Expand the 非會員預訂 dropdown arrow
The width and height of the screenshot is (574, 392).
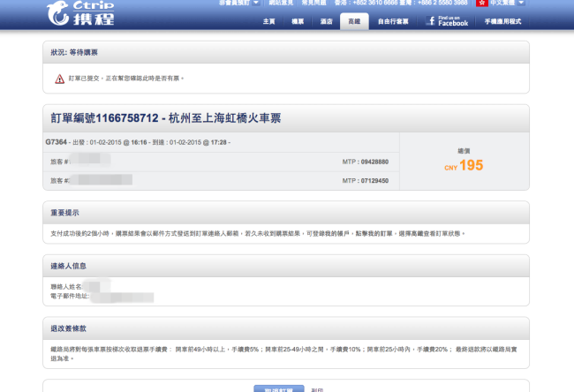[256, 3]
